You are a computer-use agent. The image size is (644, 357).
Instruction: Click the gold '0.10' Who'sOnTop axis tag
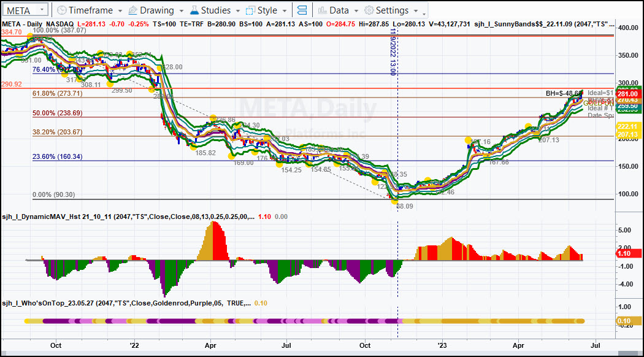pyautogui.click(x=629, y=321)
